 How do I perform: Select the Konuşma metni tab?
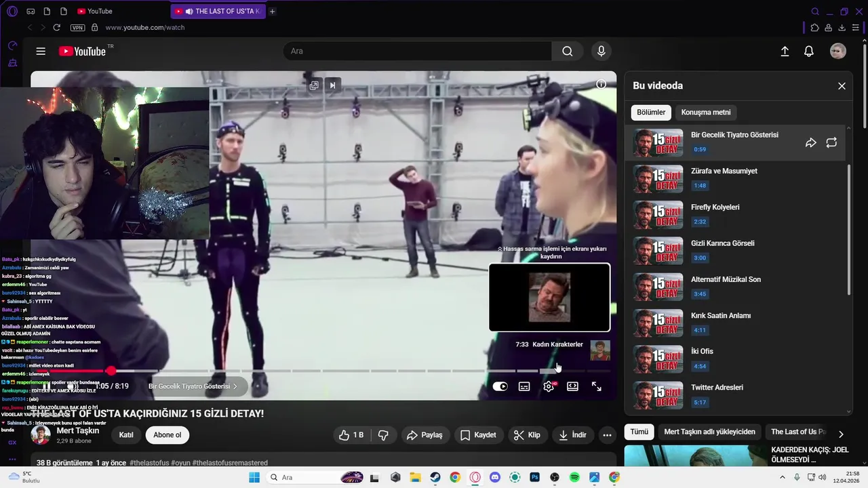706,113
